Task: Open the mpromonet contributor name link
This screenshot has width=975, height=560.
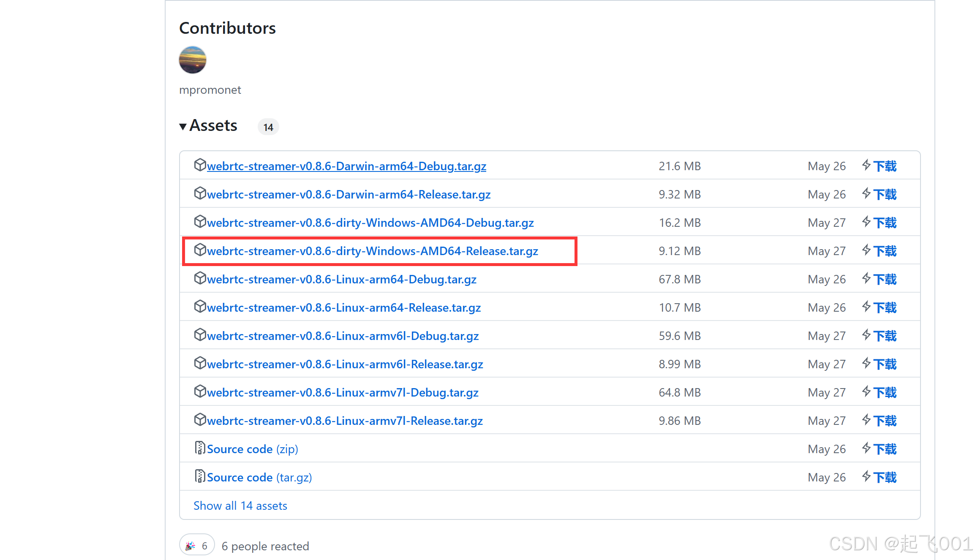Action: pyautogui.click(x=210, y=90)
